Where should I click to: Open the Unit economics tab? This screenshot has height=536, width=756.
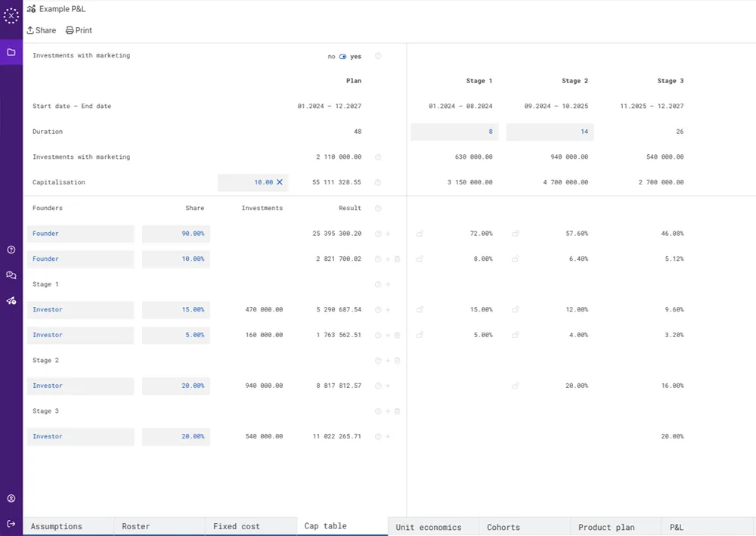[432, 527]
